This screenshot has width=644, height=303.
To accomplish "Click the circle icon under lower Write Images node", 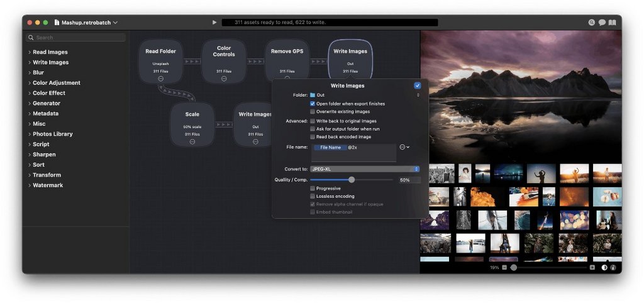I will pyautogui.click(x=255, y=141).
